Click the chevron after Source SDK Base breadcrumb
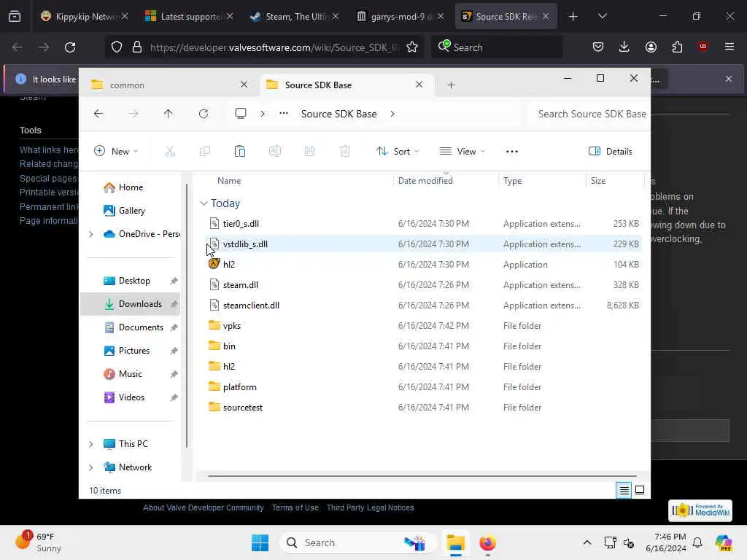 [x=392, y=114]
